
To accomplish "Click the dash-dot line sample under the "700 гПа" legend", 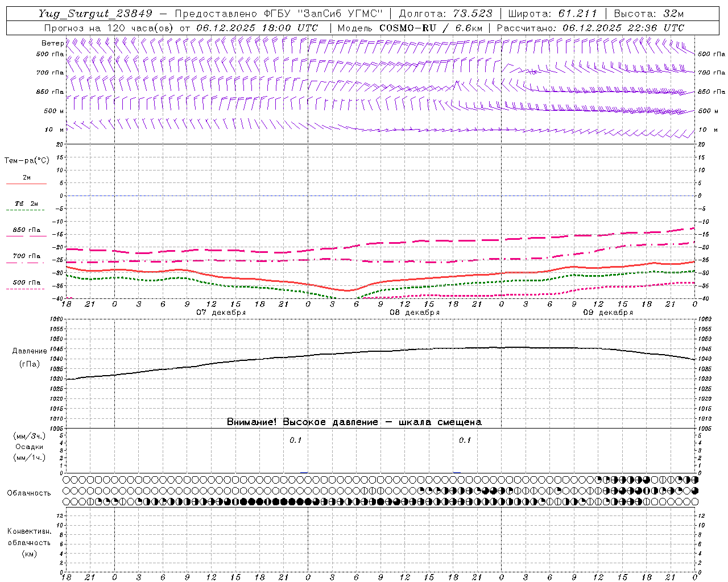I will 25,263.
